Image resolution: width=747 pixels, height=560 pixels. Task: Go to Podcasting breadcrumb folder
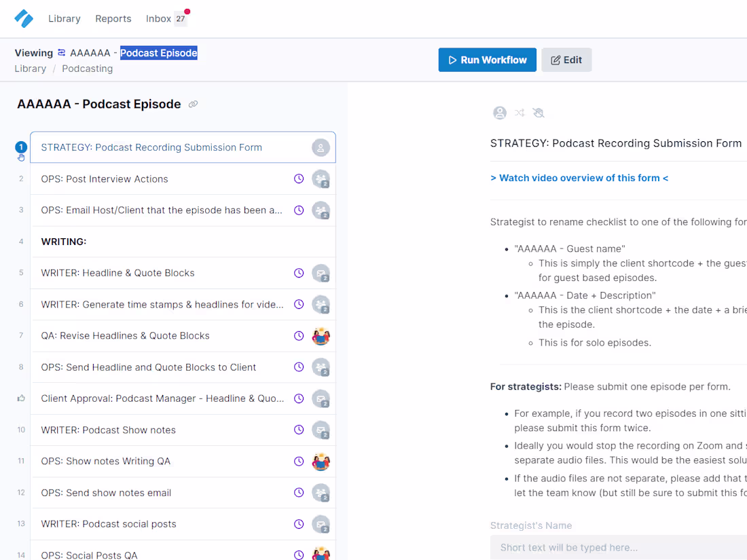[x=87, y=69]
